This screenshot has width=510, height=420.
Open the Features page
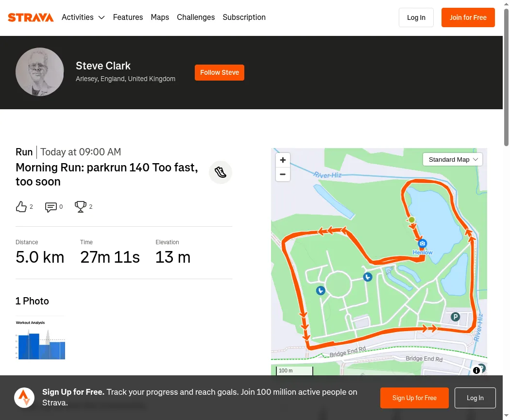click(x=128, y=17)
